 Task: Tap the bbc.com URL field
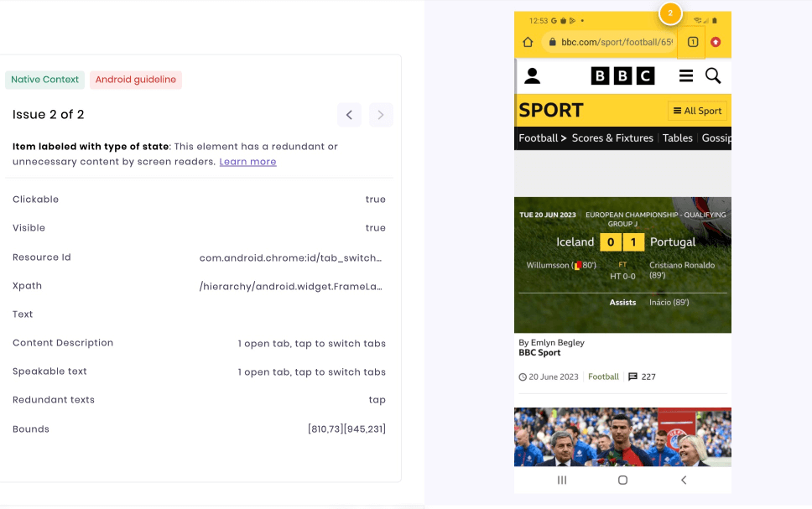[611, 42]
